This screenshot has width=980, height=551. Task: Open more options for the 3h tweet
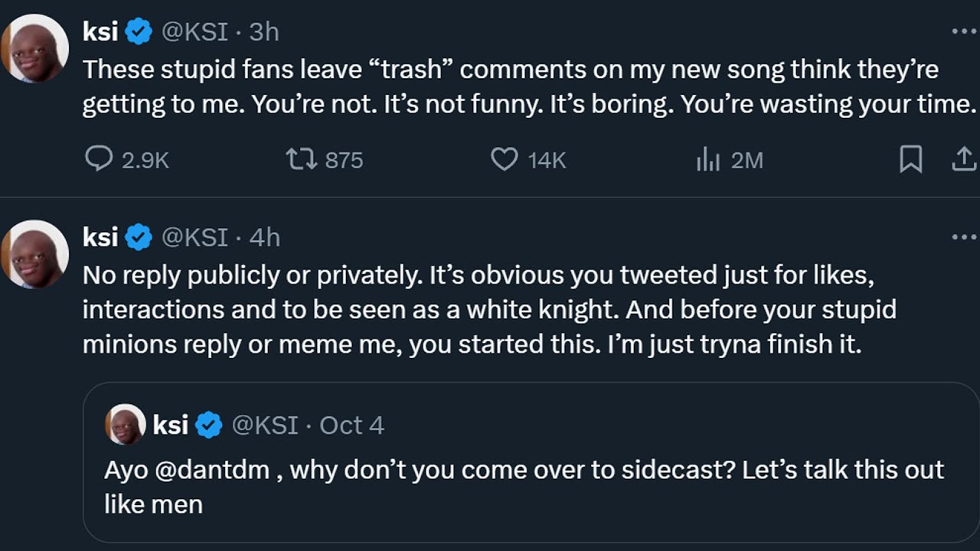coord(963,31)
